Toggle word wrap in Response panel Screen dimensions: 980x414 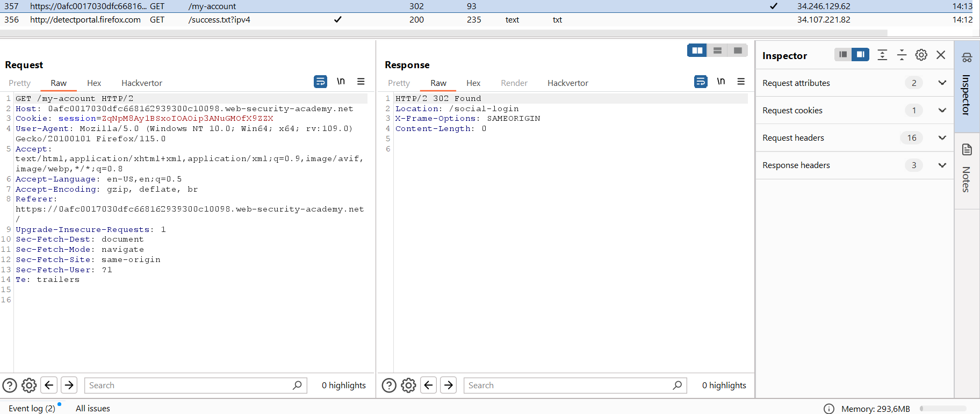click(701, 82)
